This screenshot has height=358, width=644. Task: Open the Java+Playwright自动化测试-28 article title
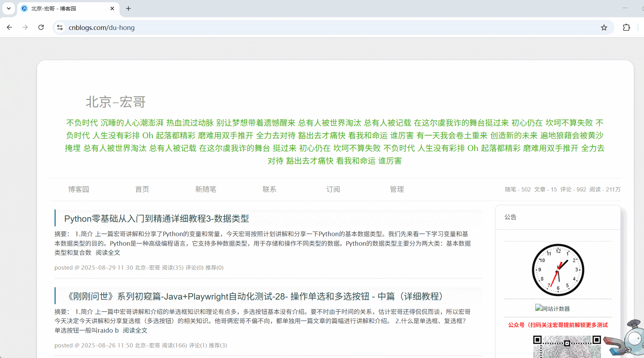[x=255, y=296]
